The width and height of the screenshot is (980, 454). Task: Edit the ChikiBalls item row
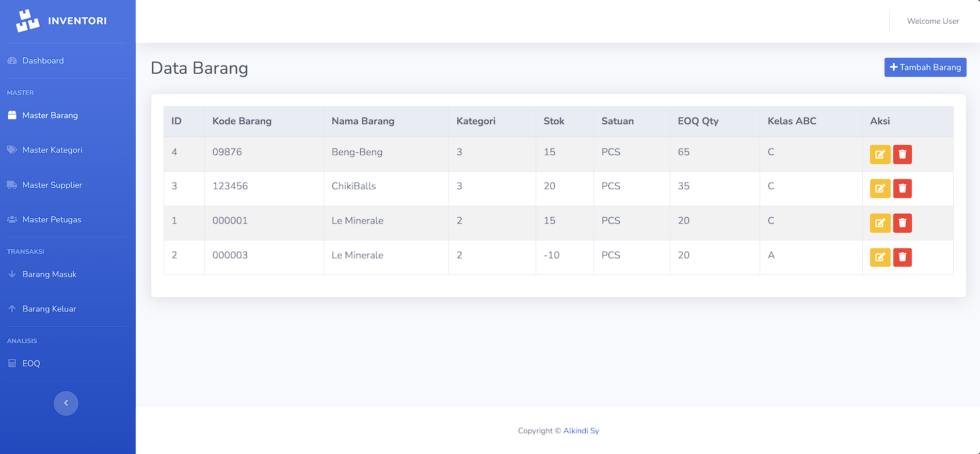point(880,188)
